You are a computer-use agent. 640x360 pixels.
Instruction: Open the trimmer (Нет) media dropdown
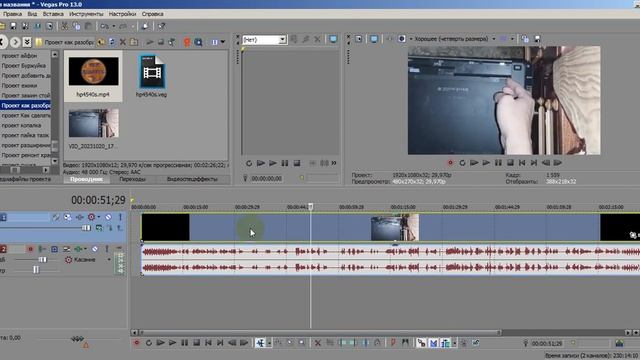(x=282, y=40)
